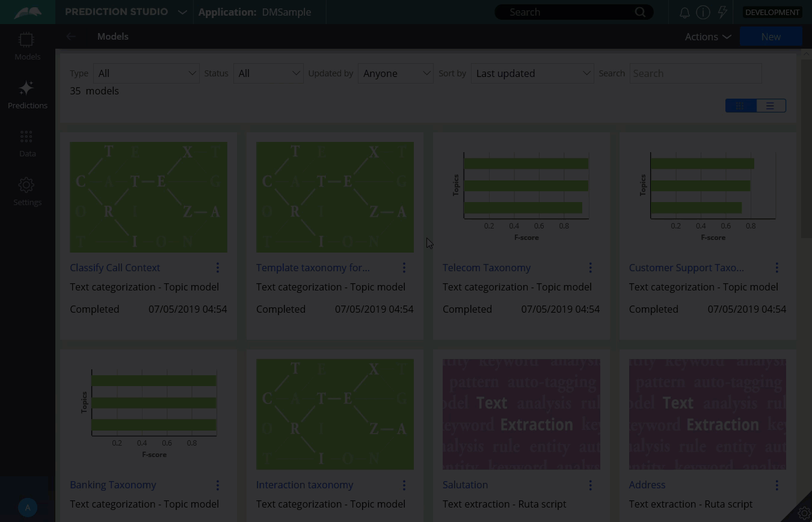Click the models Search filter field

(695, 73)
